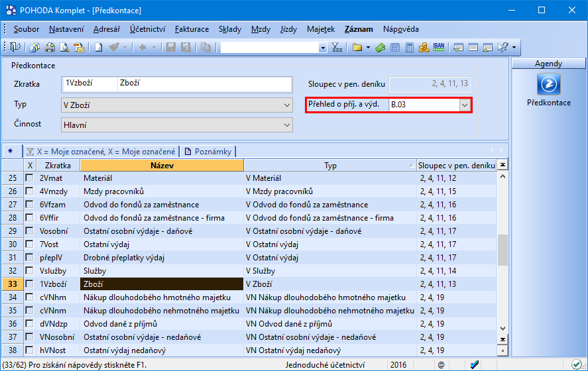588x371 pixels.
Task: Select the row cell Nákup dlouhodobého hmotného majetku
Action: click(x=162, y=297)
